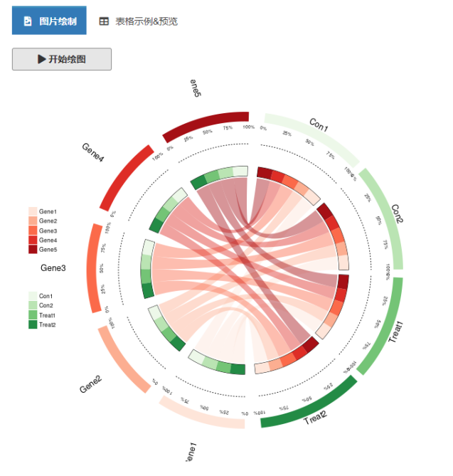Pick the Gene4 legend swatch
Screen dimensions: 453x476
(x=33, y=240)
